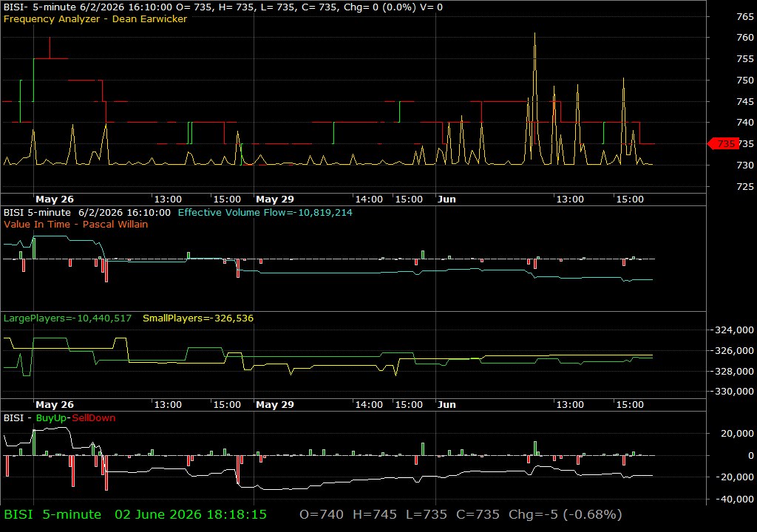Screen dimensions: 757x532
Task: Click the -330,000 axis label
Action: 734,392
